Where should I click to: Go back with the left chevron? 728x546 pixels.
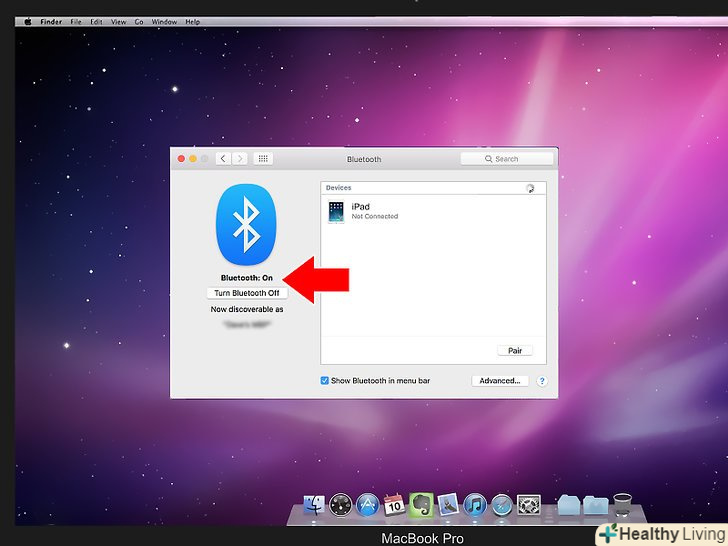223,159
